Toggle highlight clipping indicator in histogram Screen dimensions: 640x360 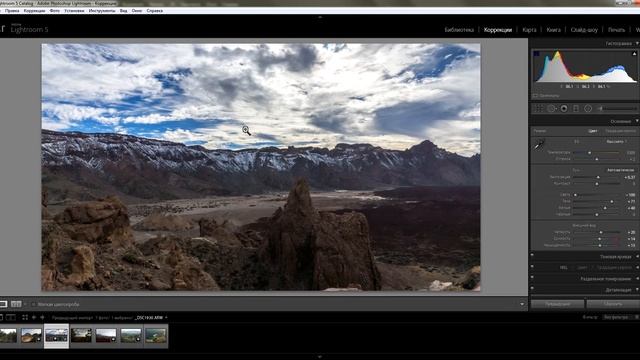point(634,53)
